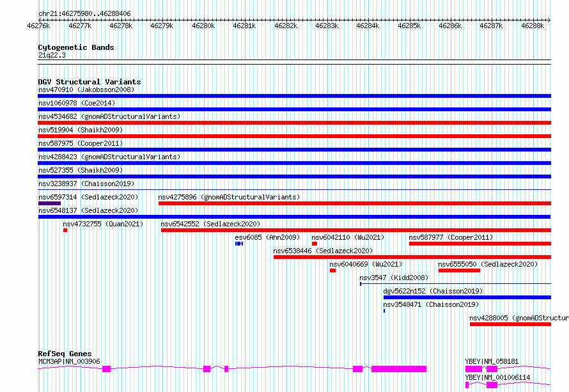569x392 pixels.
Task: Click the 46280k ruler tick label
Action: pos(203,26)
